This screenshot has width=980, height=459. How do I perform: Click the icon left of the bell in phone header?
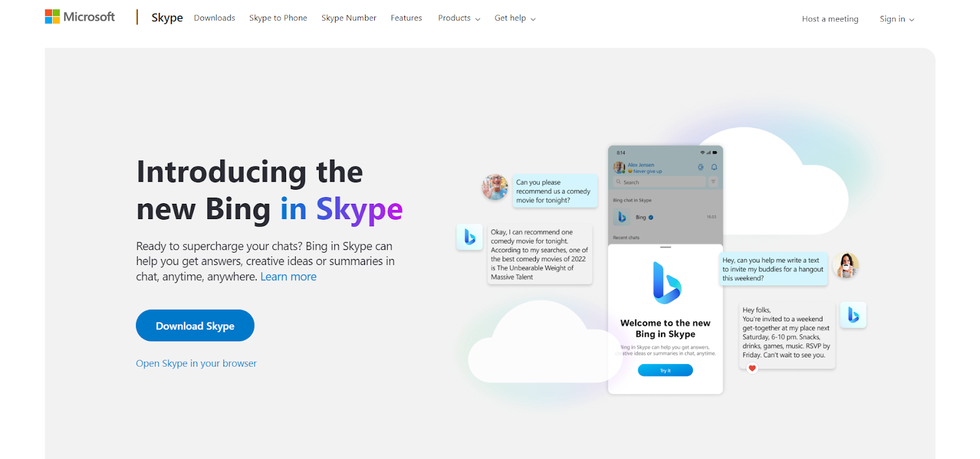tap(701, 167)
